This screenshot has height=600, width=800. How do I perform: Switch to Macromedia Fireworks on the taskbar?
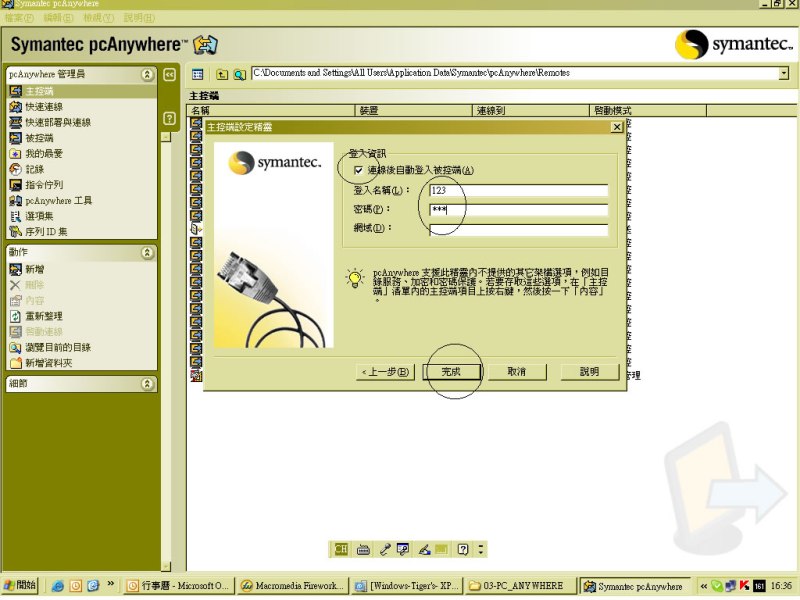coord(293,586)
